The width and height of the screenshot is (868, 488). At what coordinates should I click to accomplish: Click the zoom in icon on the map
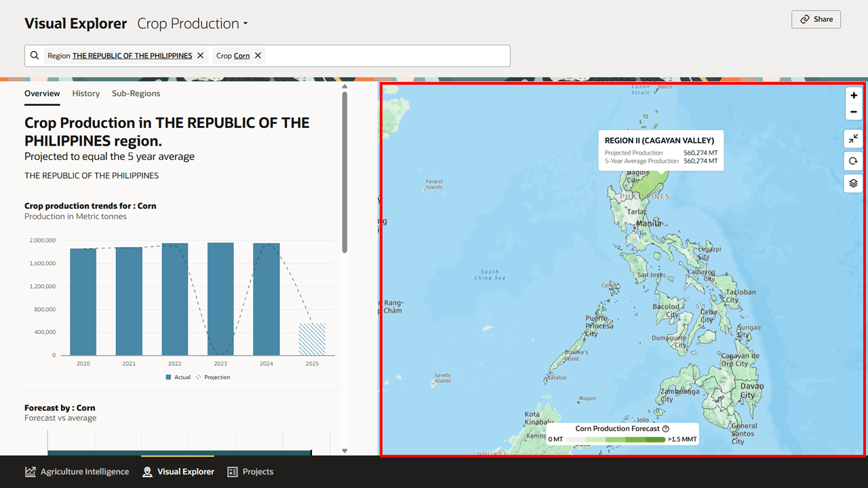853,96
